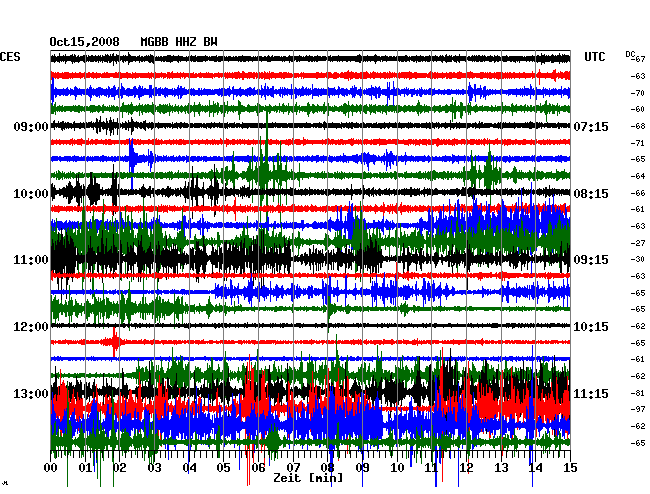Screen dimensions: 650x494
Task: Click the "09:00" local time label
Action: point(31,126)
